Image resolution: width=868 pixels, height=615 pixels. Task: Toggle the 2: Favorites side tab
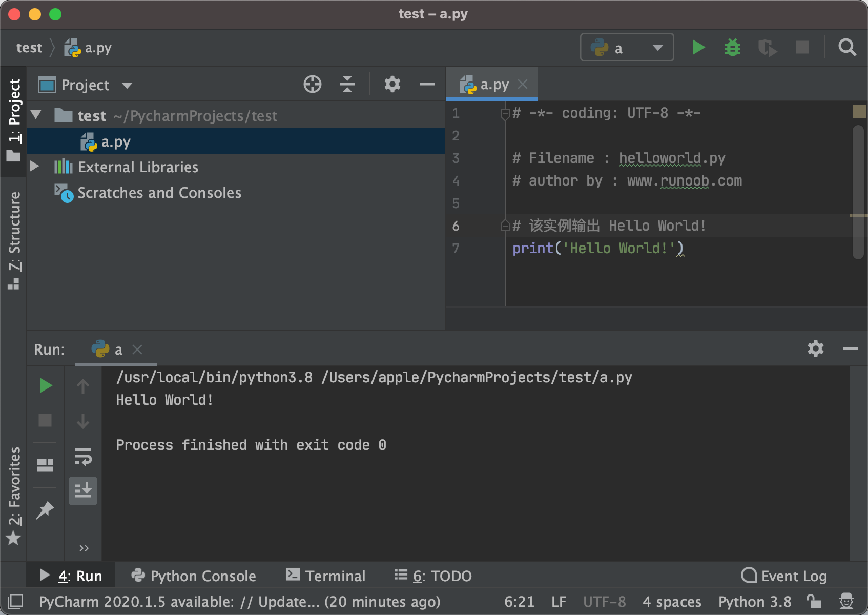(14, 495)
